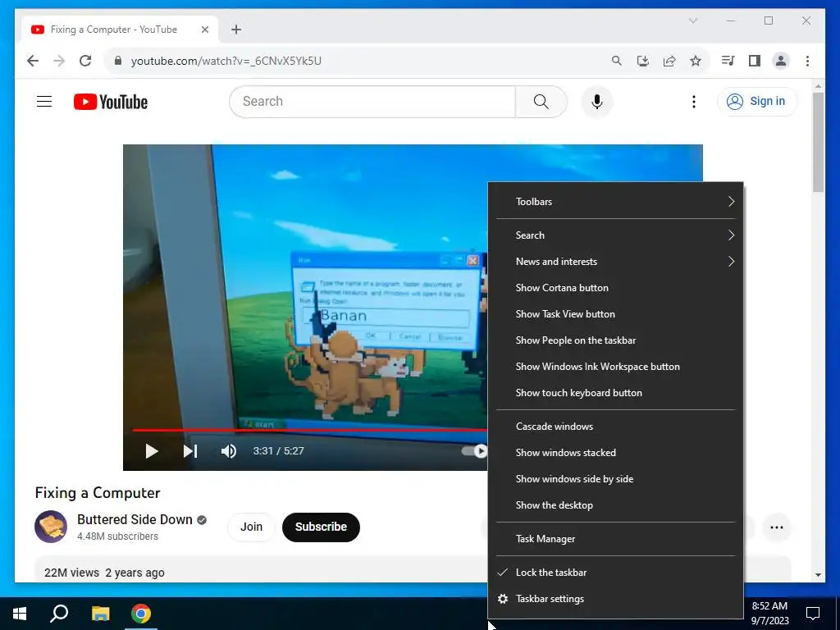The image size is (840, 630).
Task: Open the media controls icon in Chrome toolbar
Action: [728, 61]
